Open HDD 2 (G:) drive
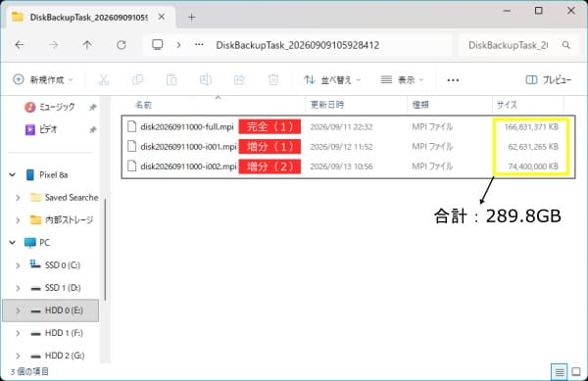 pos(65,356)
